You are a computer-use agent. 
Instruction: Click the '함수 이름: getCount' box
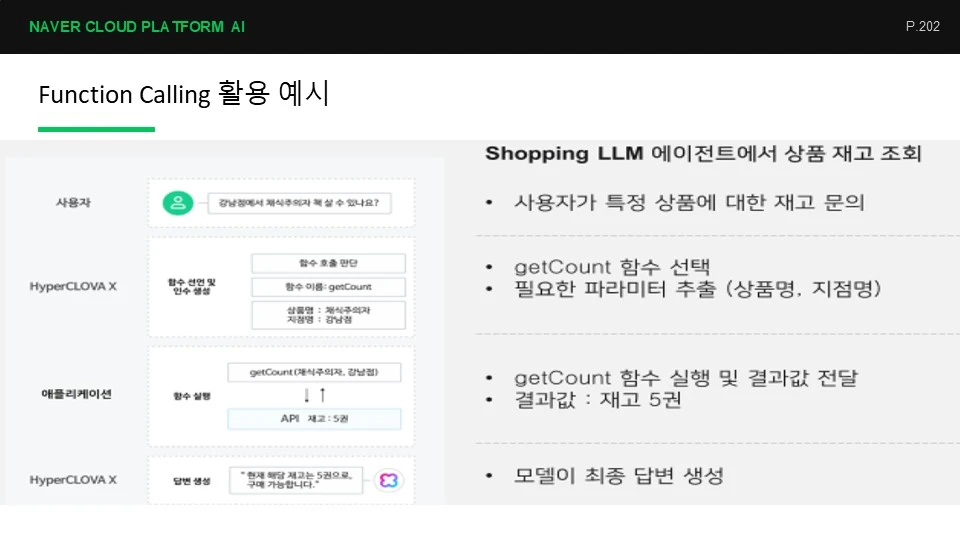(328, 287)
